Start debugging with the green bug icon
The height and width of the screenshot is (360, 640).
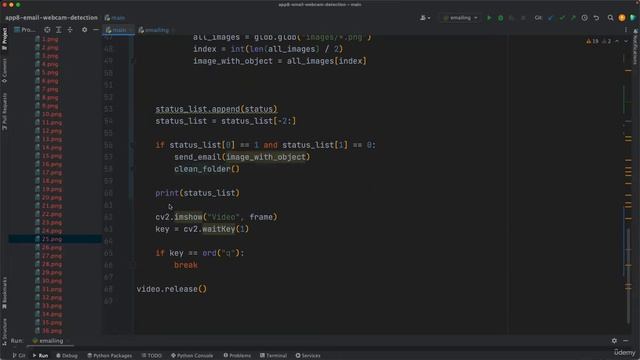(x=500, y=18)
